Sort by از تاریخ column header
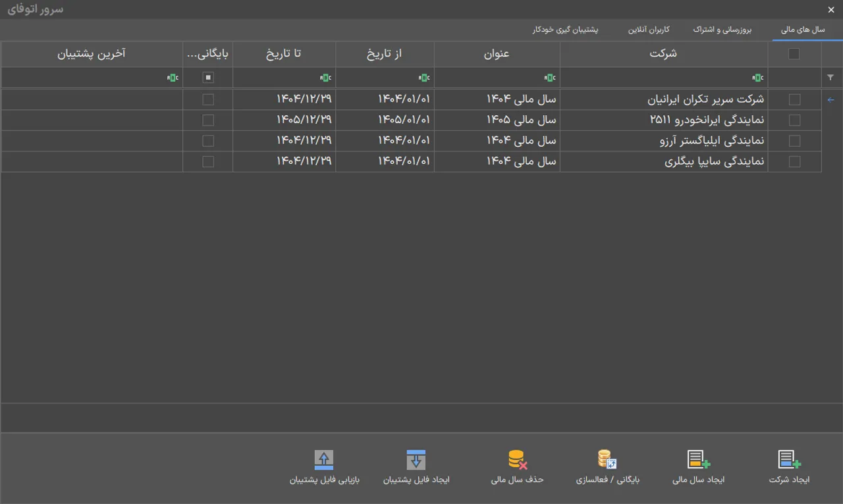This screenshot has width=843, height=504. tap(385, 54)
